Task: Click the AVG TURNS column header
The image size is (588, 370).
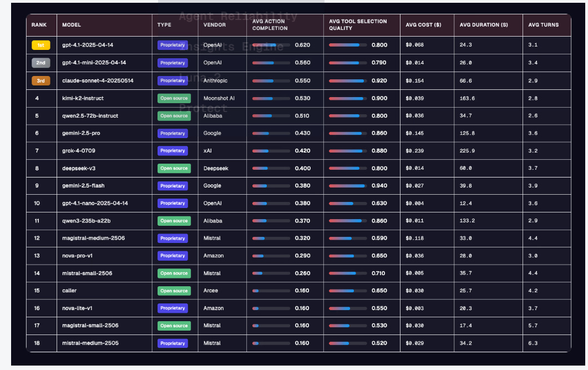Action: tap(544, 25)
